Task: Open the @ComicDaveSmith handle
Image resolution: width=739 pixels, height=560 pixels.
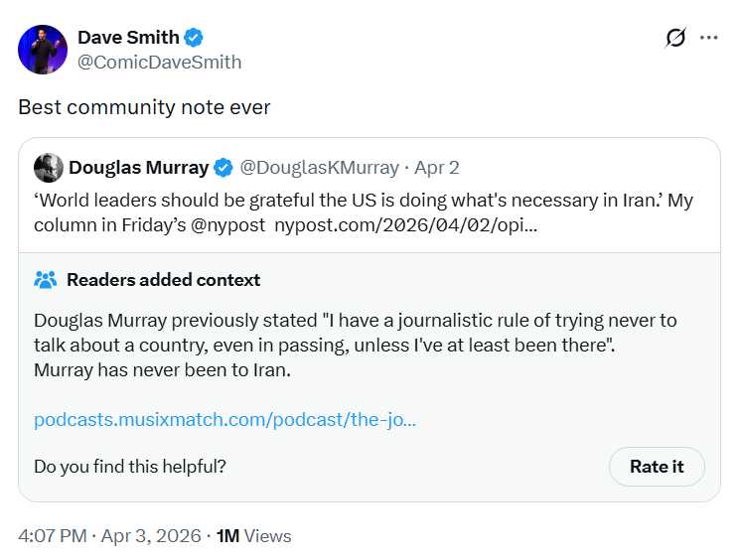Action: point(159,63)
